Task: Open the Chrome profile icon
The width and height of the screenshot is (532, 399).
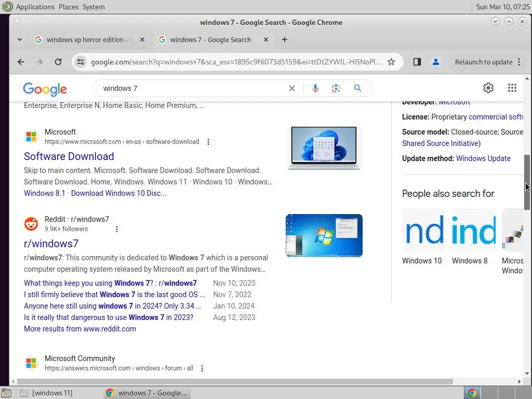Action: [x=436, y=62]
